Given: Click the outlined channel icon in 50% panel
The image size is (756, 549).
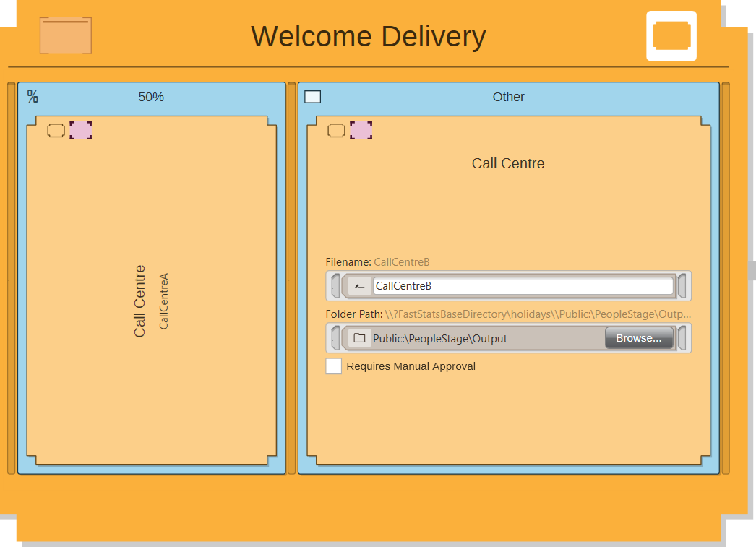Looking at the screenshot, I should coord(56,130).
